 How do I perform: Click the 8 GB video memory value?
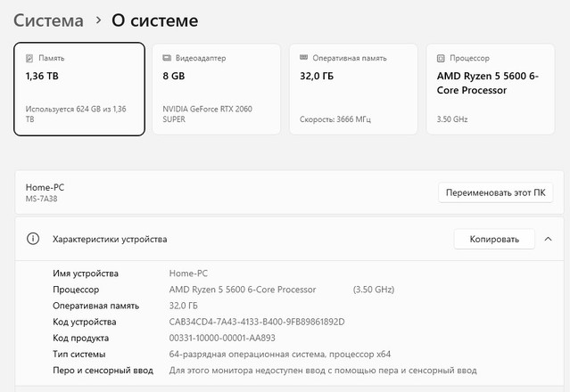pyautogui.click(x=174, y=77)
